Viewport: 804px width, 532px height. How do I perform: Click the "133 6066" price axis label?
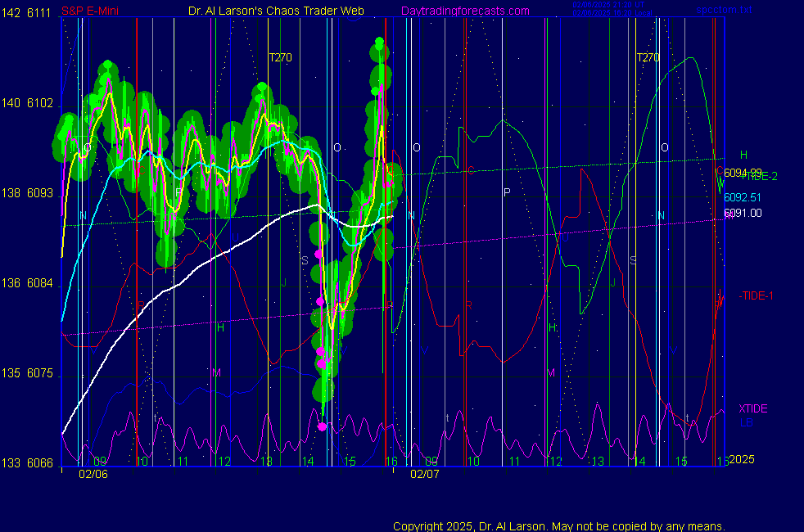coord(27,463)
